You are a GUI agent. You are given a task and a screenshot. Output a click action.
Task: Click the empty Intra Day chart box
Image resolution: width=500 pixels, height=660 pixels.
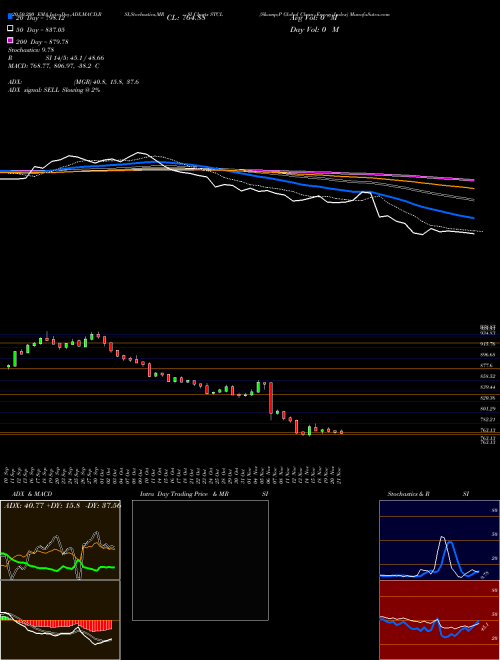pyautogui.click(x=200, y=560)
